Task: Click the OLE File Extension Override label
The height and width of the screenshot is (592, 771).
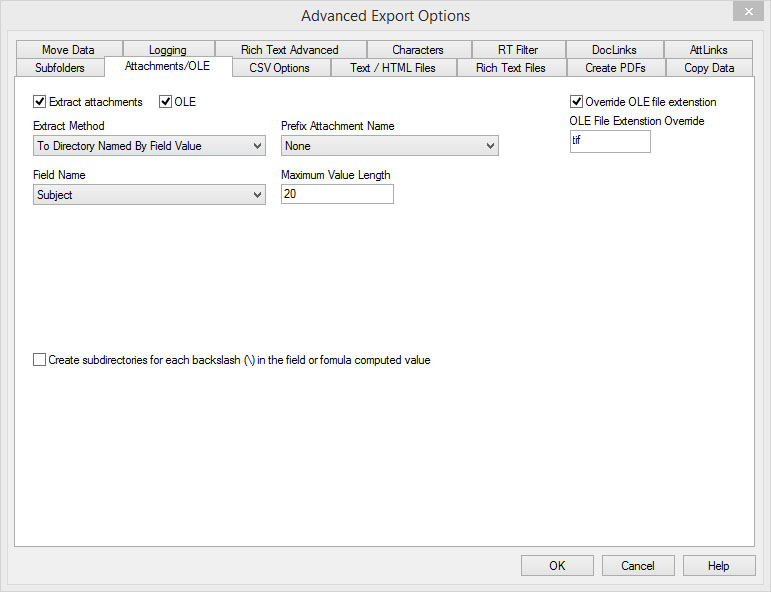Action: (637, 121)
